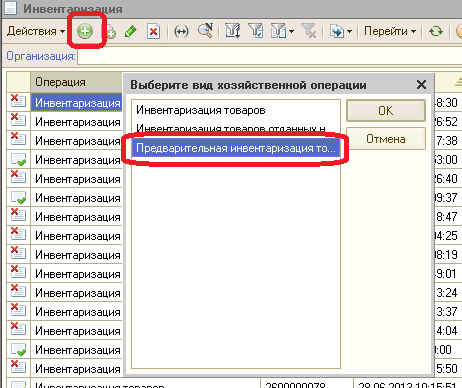Click the Filter by current value icon
This screenshot has height=388, width=462.
coord(256,31)
